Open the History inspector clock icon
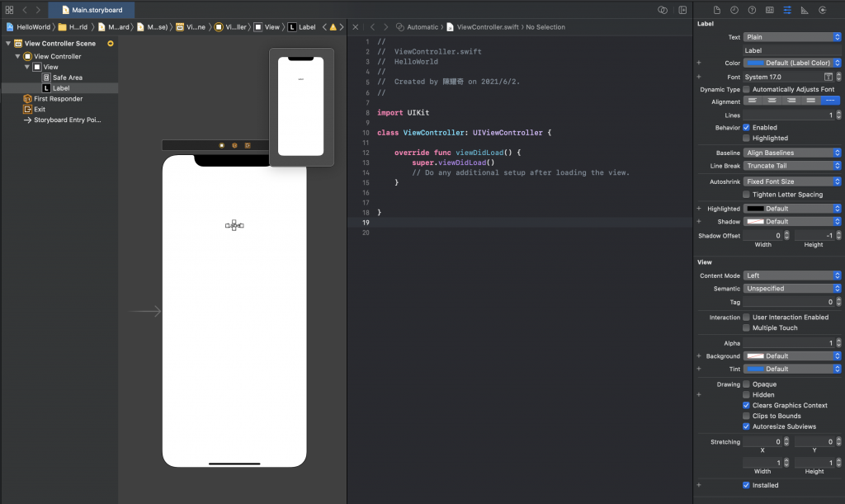This screenshot has width=845, height=504. point(734,10)
